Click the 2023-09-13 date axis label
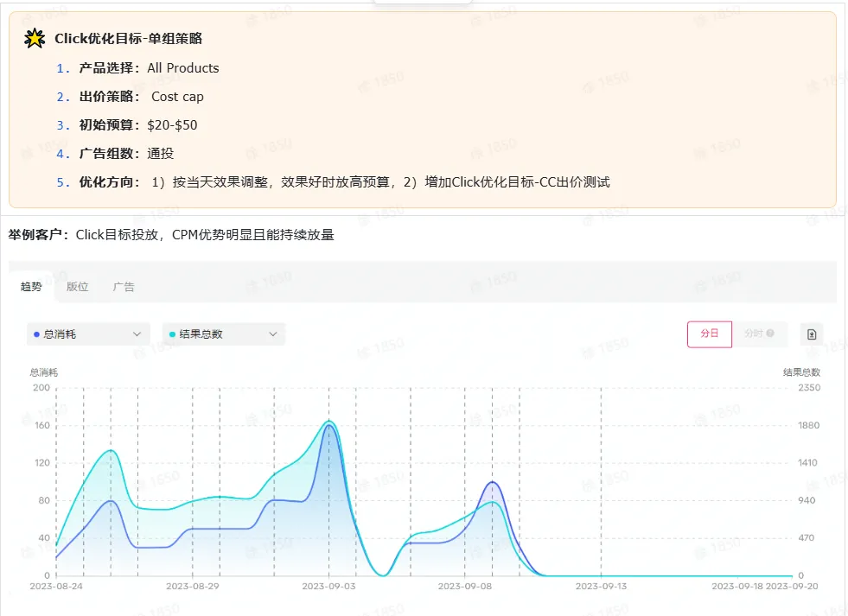 coord(602,587)
